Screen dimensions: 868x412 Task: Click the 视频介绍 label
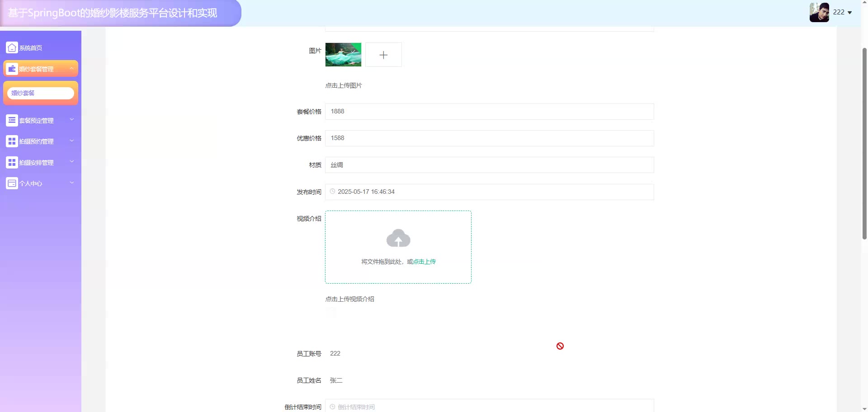point(309,219)
